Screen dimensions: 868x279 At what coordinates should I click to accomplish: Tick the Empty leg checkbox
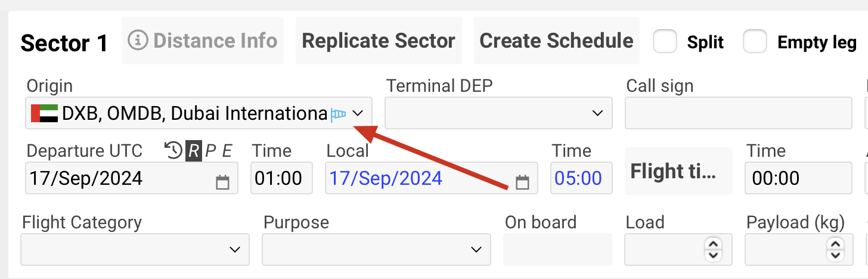click(755, 42)
